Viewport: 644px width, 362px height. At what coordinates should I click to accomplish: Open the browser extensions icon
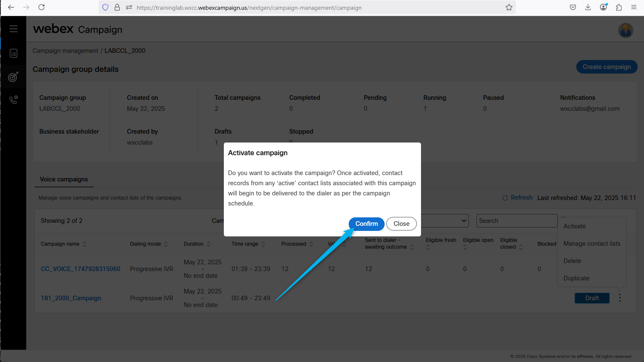click(x=619, y=7)
